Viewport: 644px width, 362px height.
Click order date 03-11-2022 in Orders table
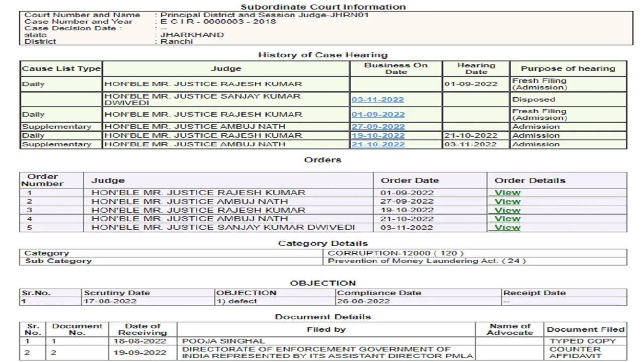point(407,227)
